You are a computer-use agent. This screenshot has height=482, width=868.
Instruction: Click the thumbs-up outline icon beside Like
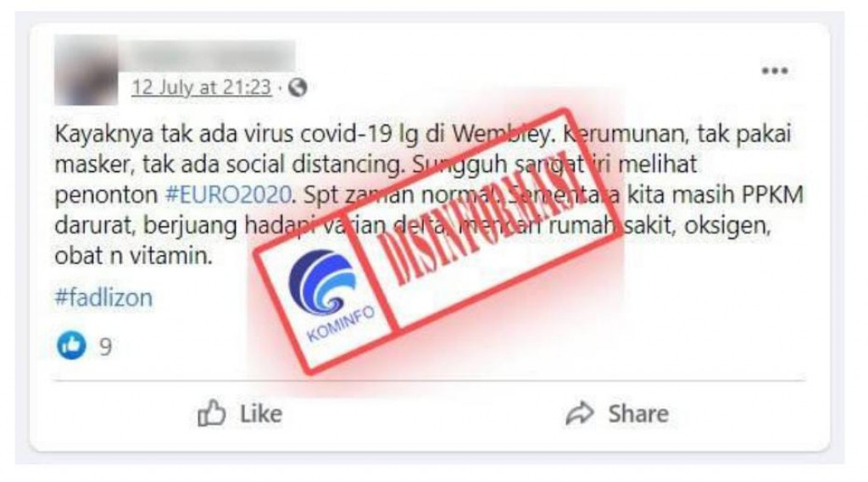click(x=211, y=413)
